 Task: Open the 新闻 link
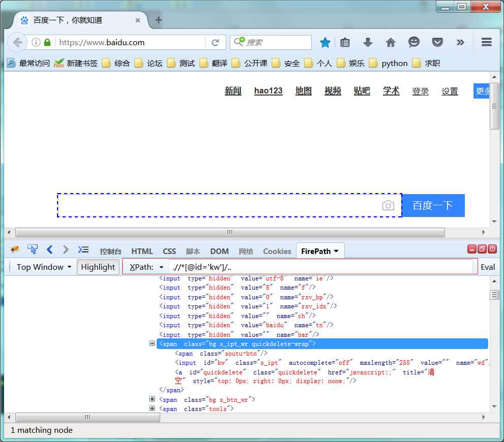pos(233,91)
